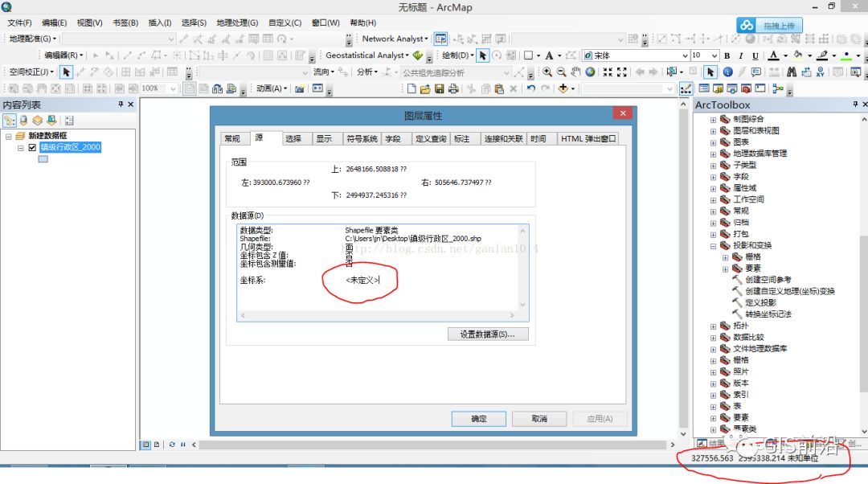Open the 空间校正(J) dropdown
Image resolution: width=868 pixels, height=484 pixels.
pyautogui.click(x=31, y=72)
